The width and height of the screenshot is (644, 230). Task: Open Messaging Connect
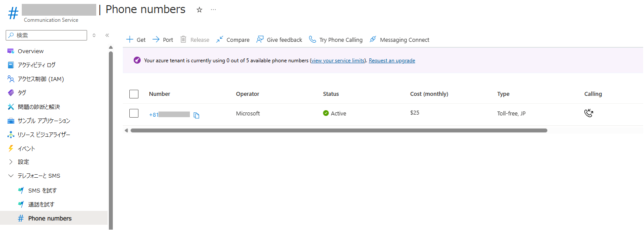pyautogui.click(x=399, y=40)
